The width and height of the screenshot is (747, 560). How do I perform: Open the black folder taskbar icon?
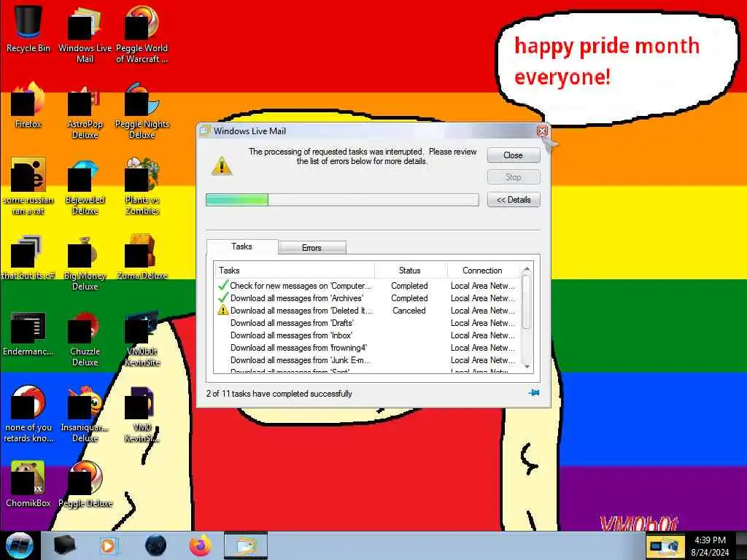(64, 545)
